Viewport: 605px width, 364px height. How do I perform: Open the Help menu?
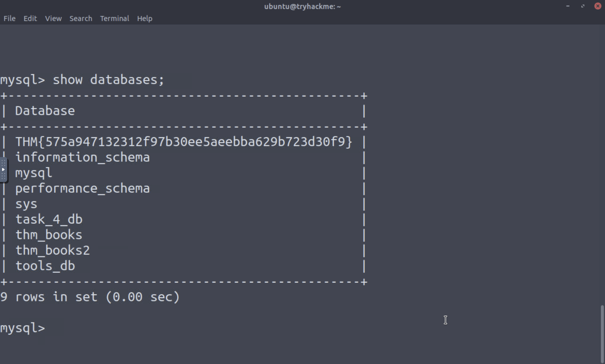(145, 18)
